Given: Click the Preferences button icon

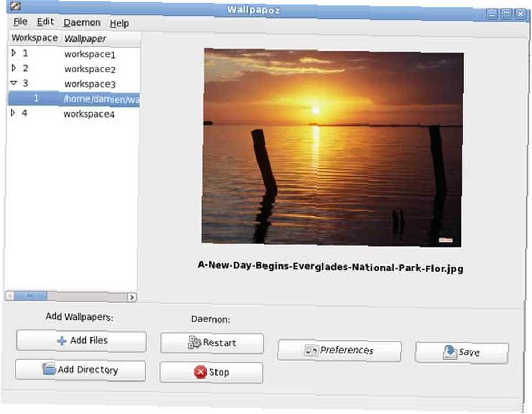Looking at the screenshot, I should pyautogui.click(x=311, y=350).
